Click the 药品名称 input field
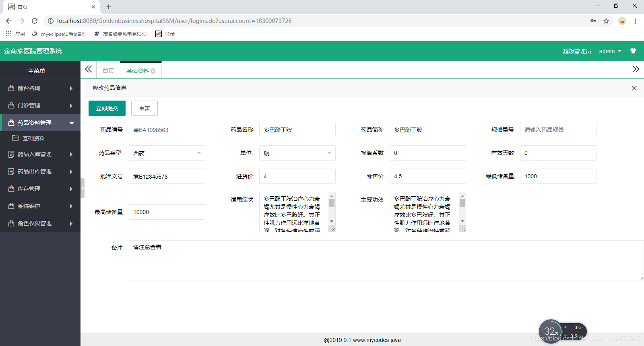The height and width of the screenshot is (346, 644). [297, 130]
